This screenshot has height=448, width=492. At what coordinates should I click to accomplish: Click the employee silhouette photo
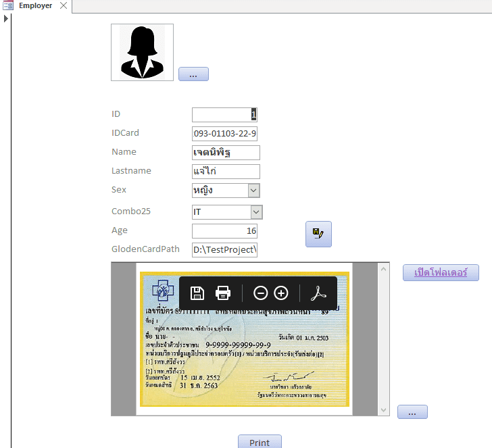tap(142, 53)
